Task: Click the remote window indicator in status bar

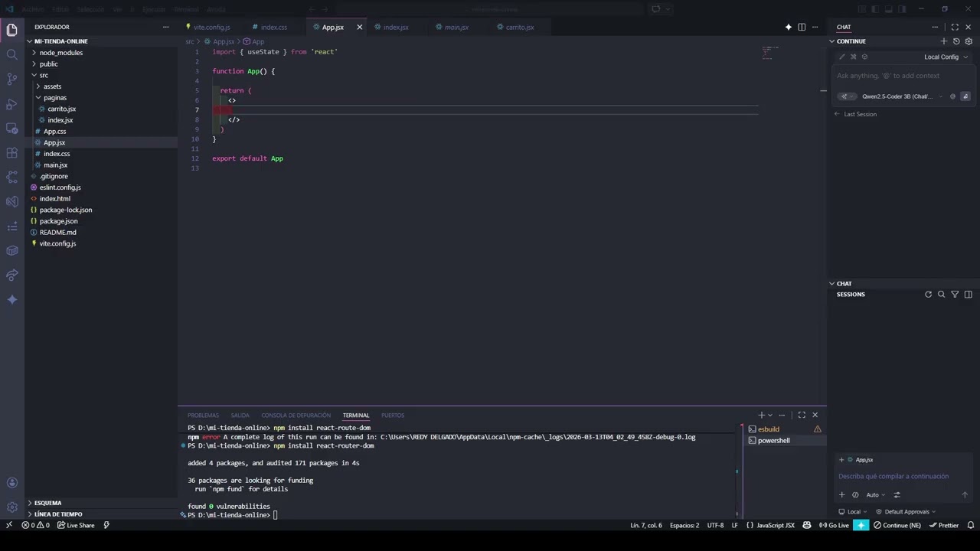Action: (8, 525)
